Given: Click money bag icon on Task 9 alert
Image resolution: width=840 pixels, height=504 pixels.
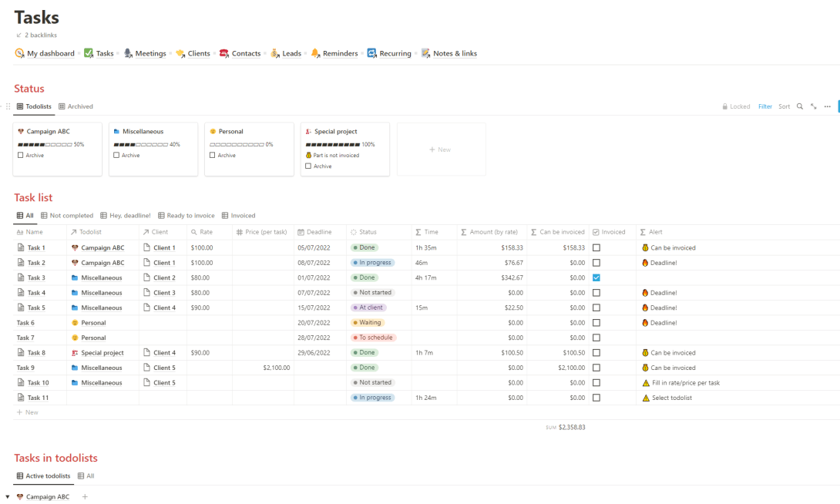Looking at the screenshot, I should 645,368.
